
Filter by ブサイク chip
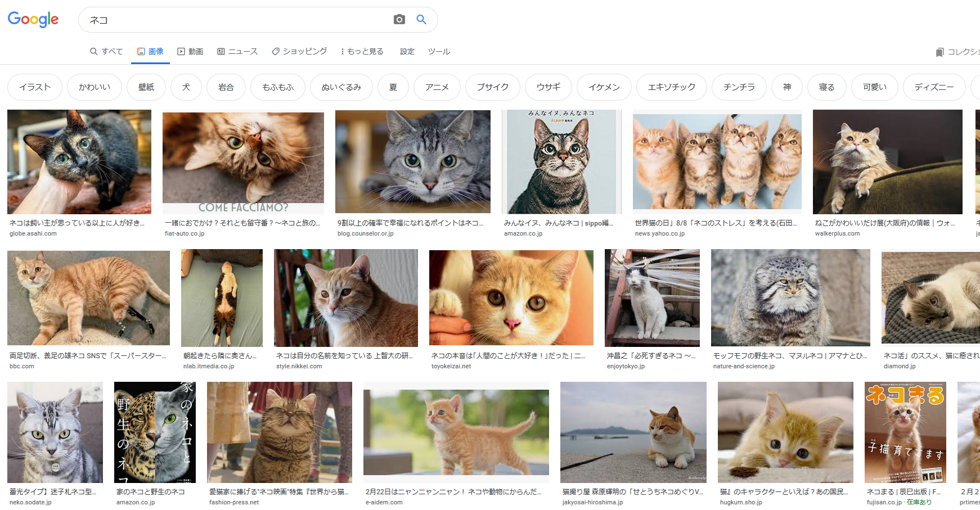493,87
